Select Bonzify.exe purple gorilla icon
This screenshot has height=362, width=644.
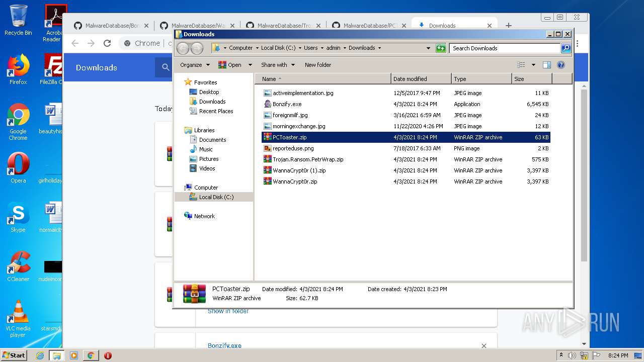pyautogui.click(x=268, y=104)
